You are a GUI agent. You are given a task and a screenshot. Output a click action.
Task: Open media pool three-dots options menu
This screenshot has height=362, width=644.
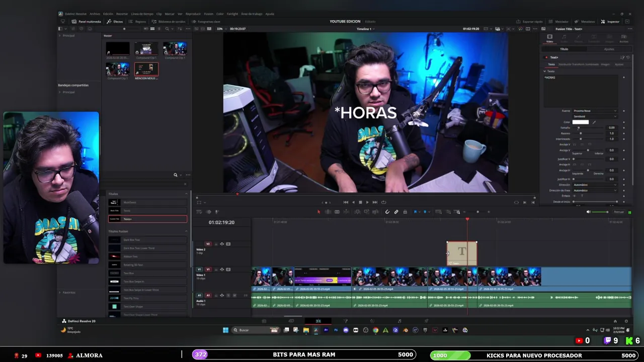[x=188, y=29]
